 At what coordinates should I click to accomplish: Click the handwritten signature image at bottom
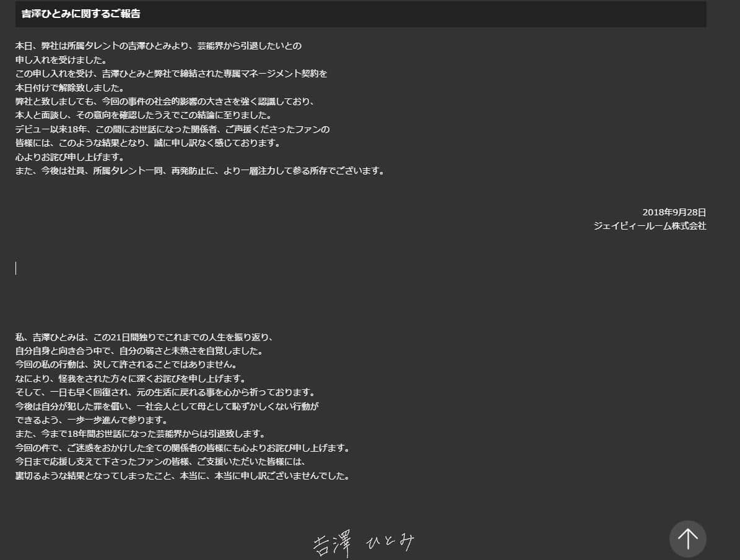tap(363, 542)
